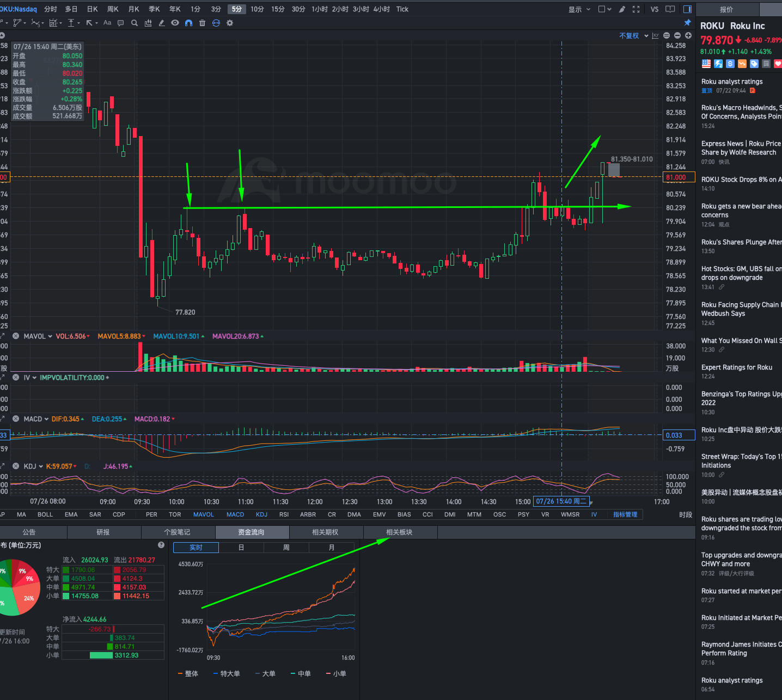Toggle the right sidebar panel
Screen dimensions: 782x700
[x=687, y=9]
